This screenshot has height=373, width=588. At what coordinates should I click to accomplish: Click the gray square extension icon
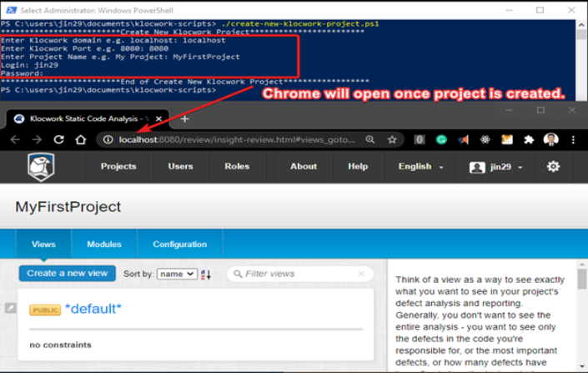[x=420, y=139]
